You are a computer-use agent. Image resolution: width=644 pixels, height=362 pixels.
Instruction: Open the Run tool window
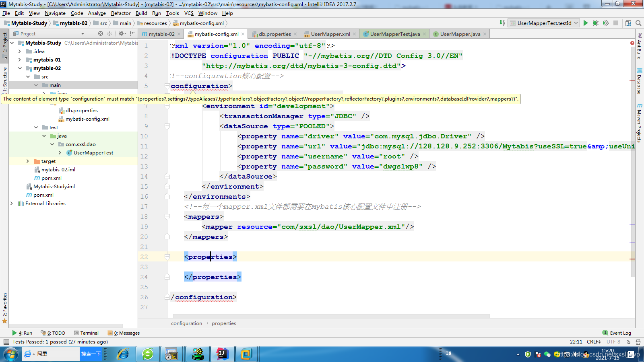[x=22, y=333]
